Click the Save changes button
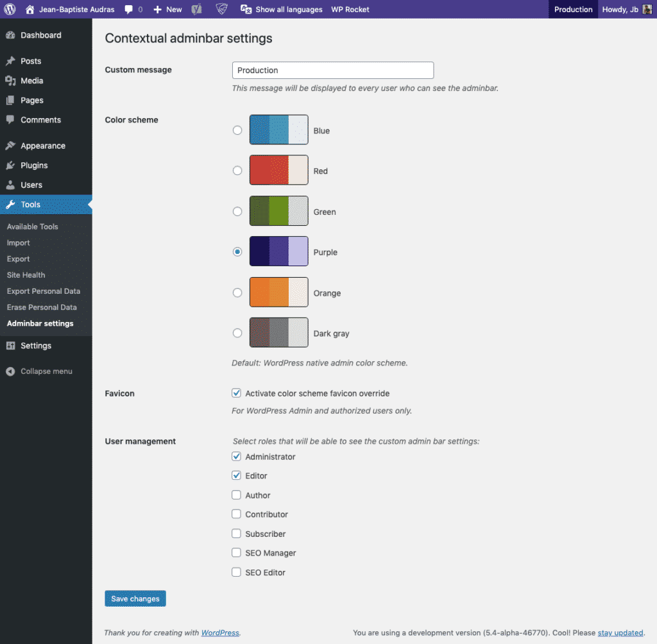 click(x=135, y=598)
